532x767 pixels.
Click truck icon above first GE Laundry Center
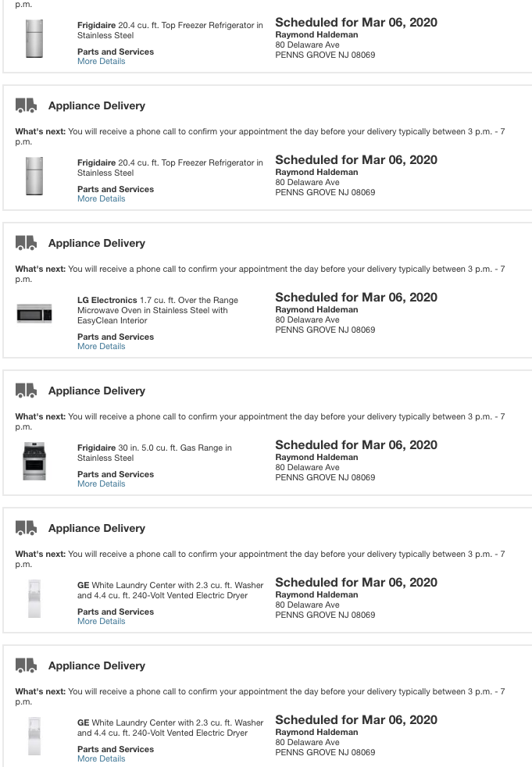[x=26, y=528]
